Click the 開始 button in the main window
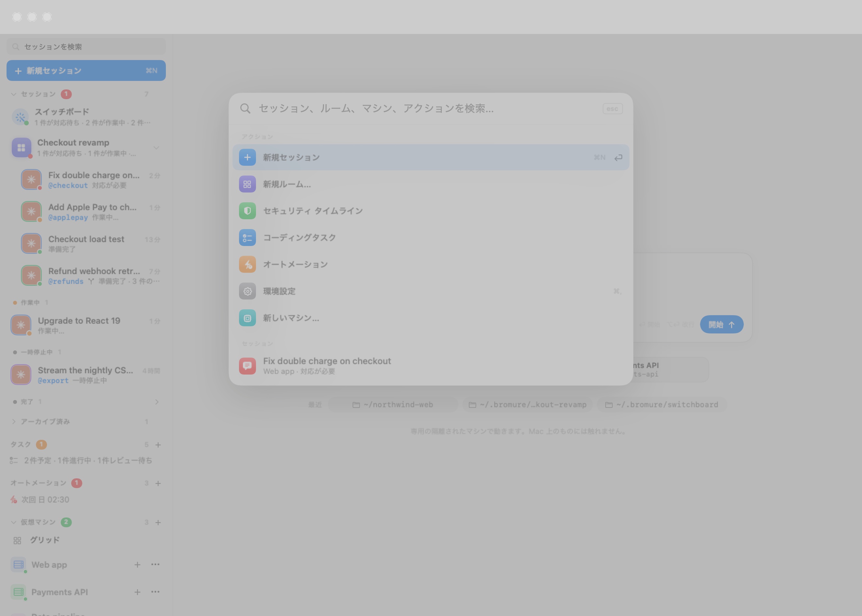862x616 pixels. [722, 325]
